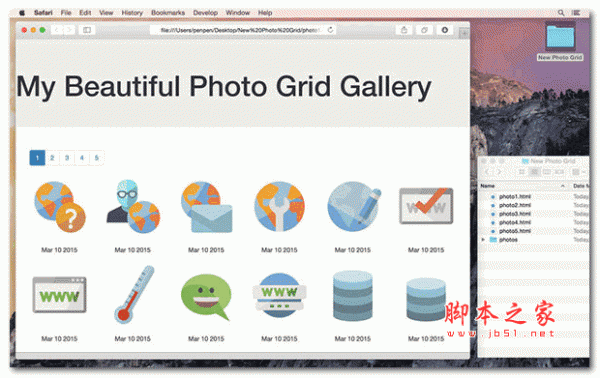Select photo5.html in Finder

point(515,231)
